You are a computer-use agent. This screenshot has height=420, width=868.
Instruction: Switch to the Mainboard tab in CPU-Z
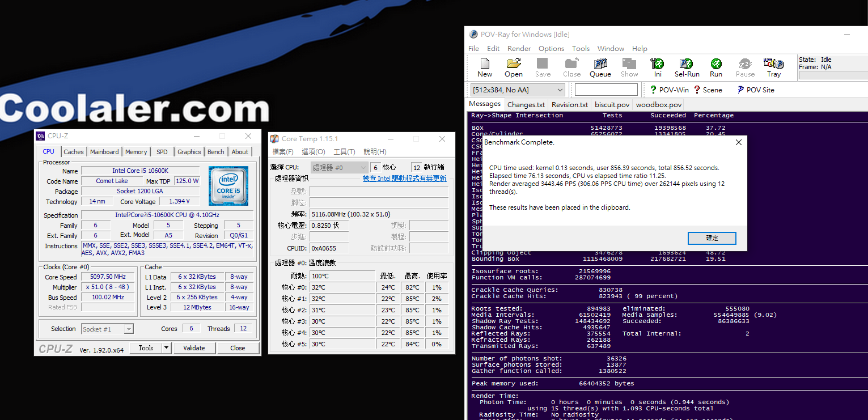tap(104, 152)
